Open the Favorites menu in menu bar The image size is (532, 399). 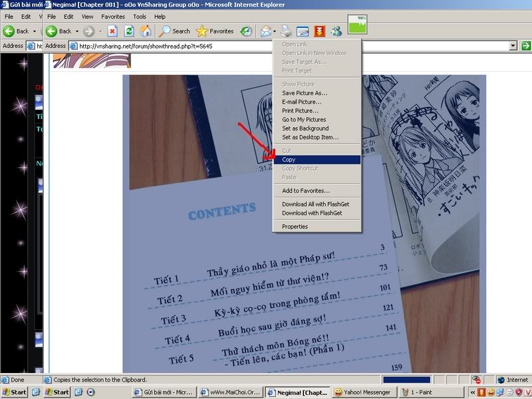(x=113, y=17)
